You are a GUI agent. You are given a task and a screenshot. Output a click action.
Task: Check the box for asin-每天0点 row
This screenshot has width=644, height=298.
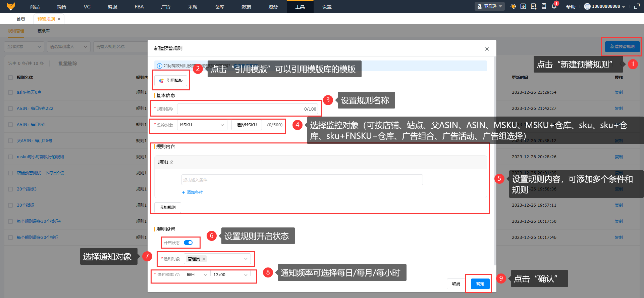tap(10, 92)
